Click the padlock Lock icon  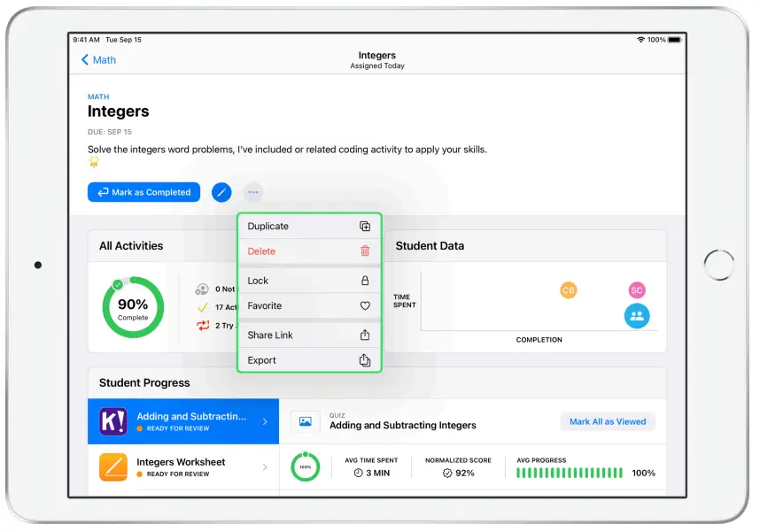tap(365, 281)
